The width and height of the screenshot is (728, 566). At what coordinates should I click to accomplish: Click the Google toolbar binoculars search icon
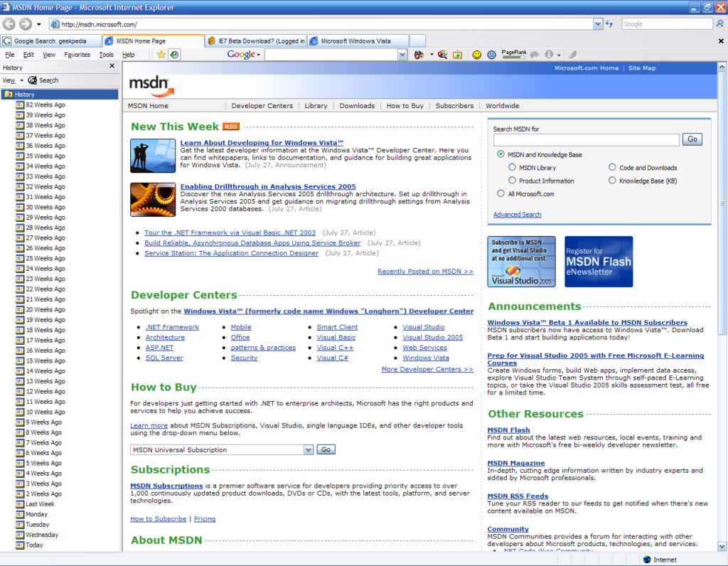(x=419, y=55)
